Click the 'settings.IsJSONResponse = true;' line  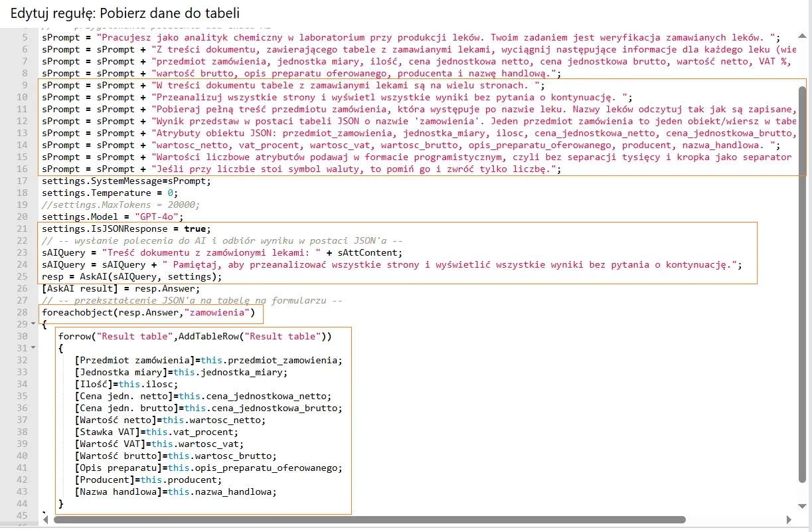point(125,228)
